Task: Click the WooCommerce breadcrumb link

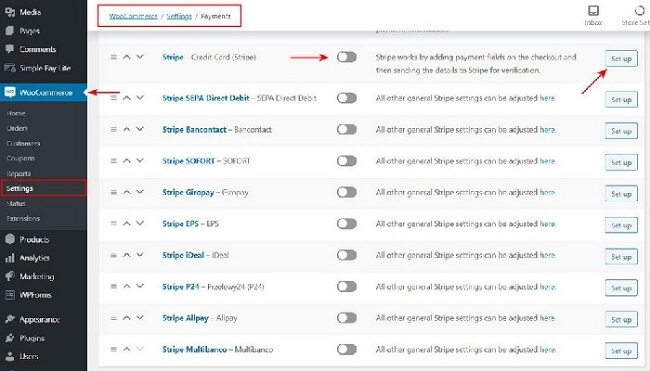Action: click(x=133, y=16)
